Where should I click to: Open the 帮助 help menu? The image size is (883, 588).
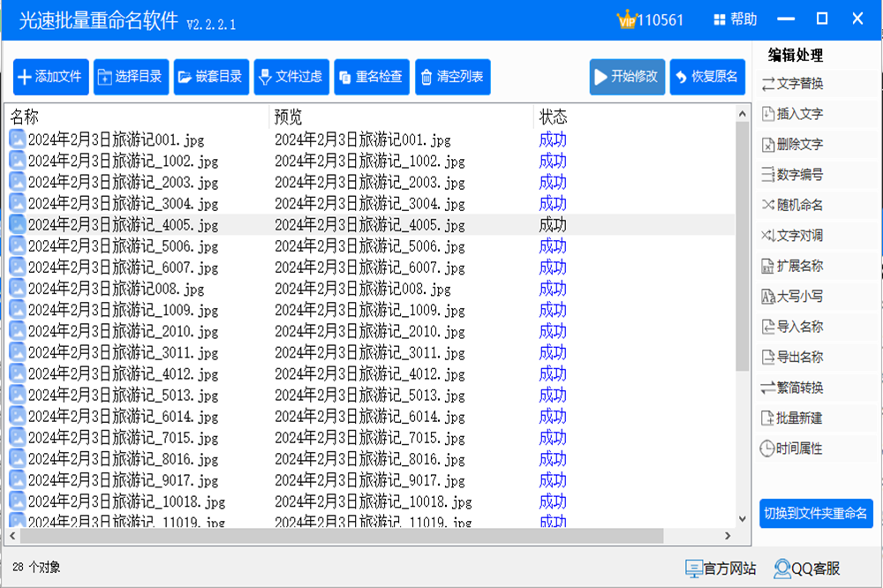[734, 19]
